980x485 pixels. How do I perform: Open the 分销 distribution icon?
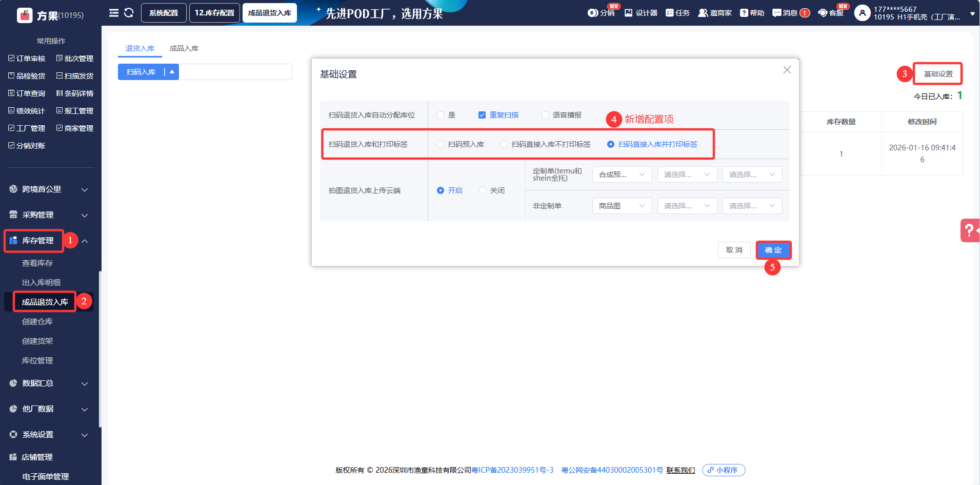pyautogui.click(x=602, y=13)
